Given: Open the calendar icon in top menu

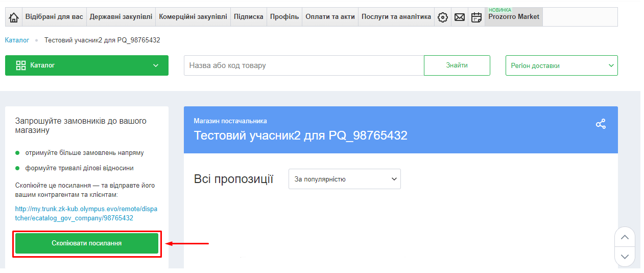Looking at the screenshot, I should 476,17.
